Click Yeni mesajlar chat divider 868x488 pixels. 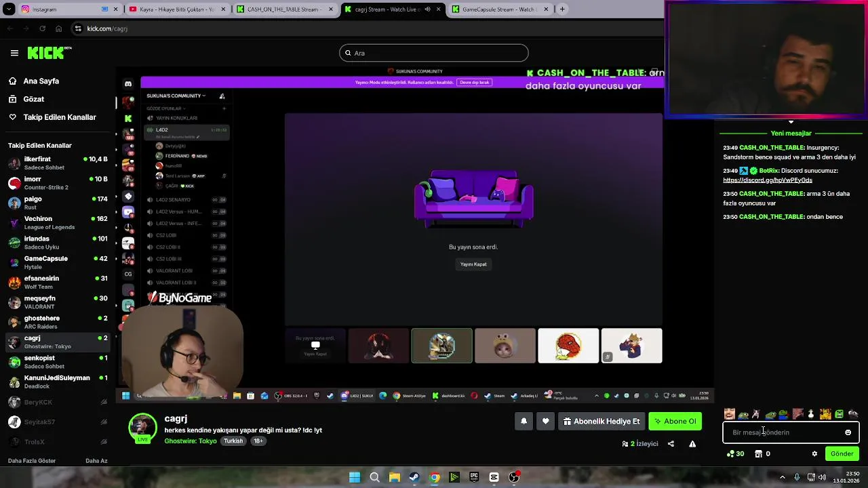coord(791,134)
